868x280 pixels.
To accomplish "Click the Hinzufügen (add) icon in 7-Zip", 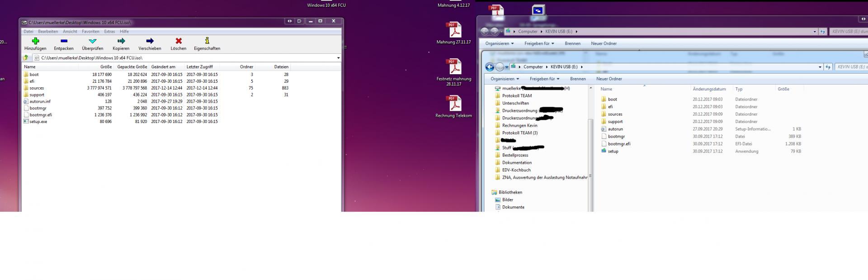I will pyautogui.click(x=35, y=41).
